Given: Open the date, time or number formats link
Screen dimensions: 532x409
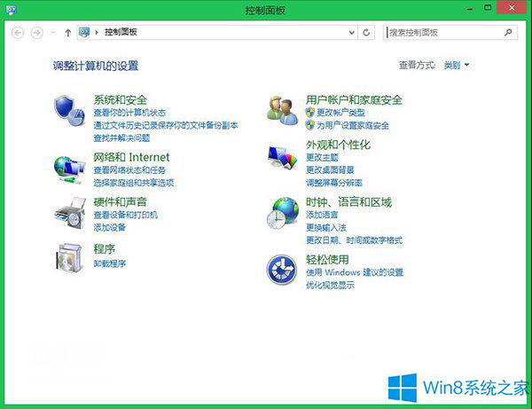Looking at the screenshot, I should pyautogui.click(x=354, y=240).
